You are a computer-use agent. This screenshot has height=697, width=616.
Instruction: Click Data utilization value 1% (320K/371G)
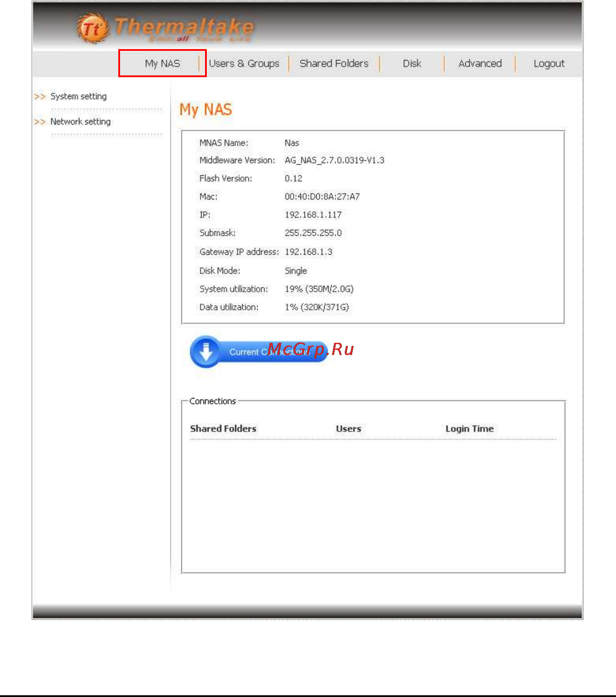pyautogui.click(x=317, y=307)
